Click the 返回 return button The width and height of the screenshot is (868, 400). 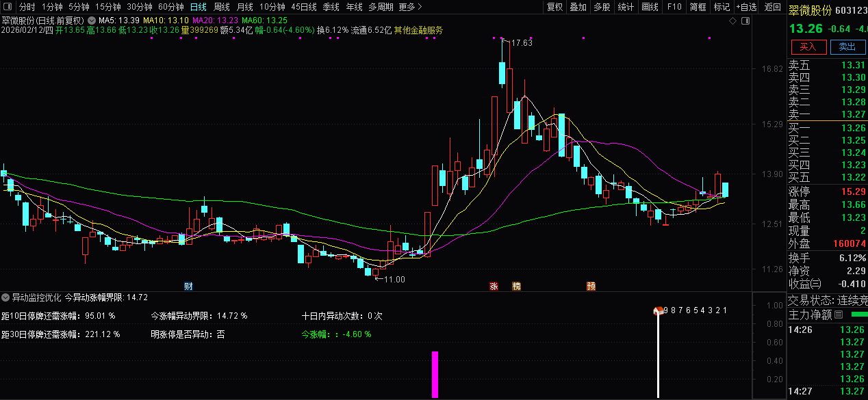(772, 7)
